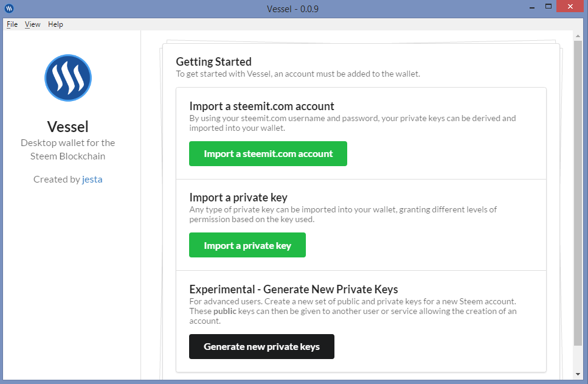Click the green Import a steemit.com account button
Image resolution: width=588 pixels, height=384 pixels.
coord(268,153)
